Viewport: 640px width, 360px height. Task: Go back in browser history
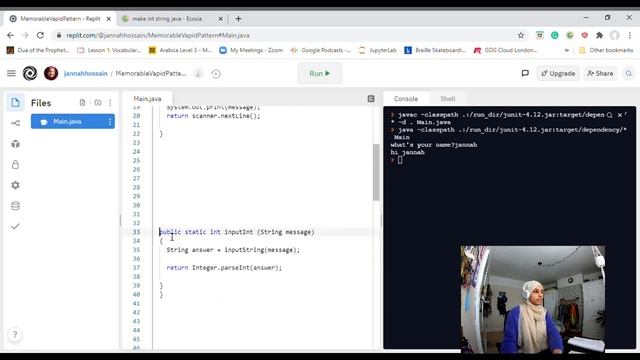[10, 36]
